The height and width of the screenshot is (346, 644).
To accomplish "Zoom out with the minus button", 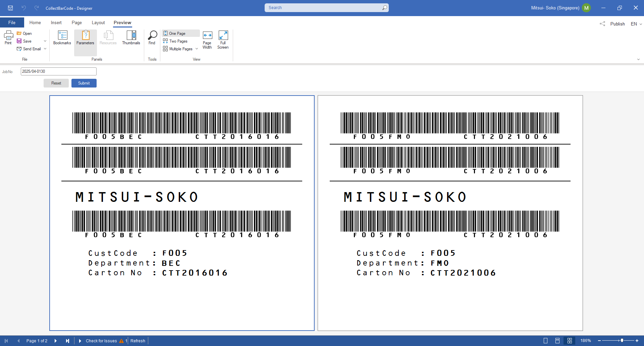I will tap(599, 341).
